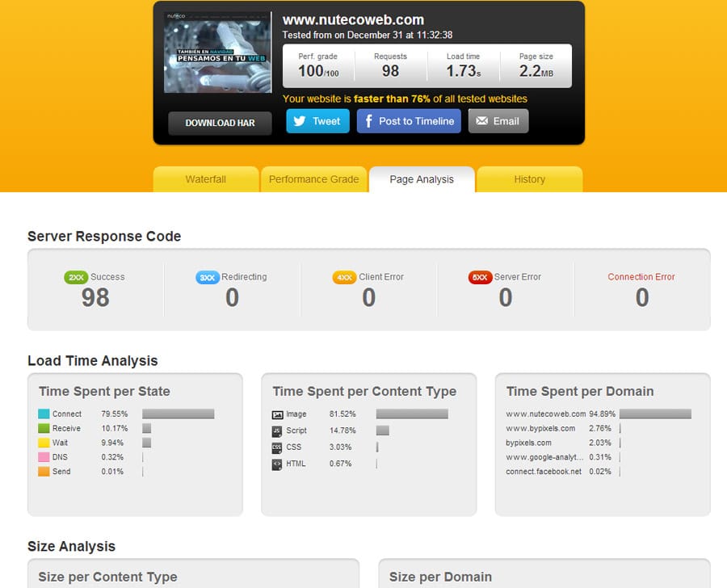727x588 pixels.
Task: Click the website screenshot thumbnail
Action: coord(217,52)
